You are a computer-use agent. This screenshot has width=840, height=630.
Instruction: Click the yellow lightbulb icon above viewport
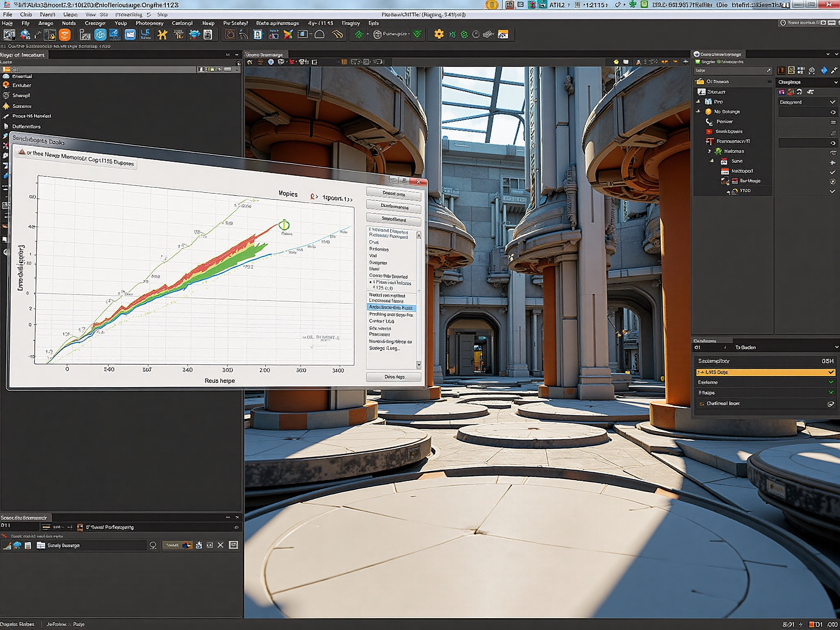coord(616,62)
